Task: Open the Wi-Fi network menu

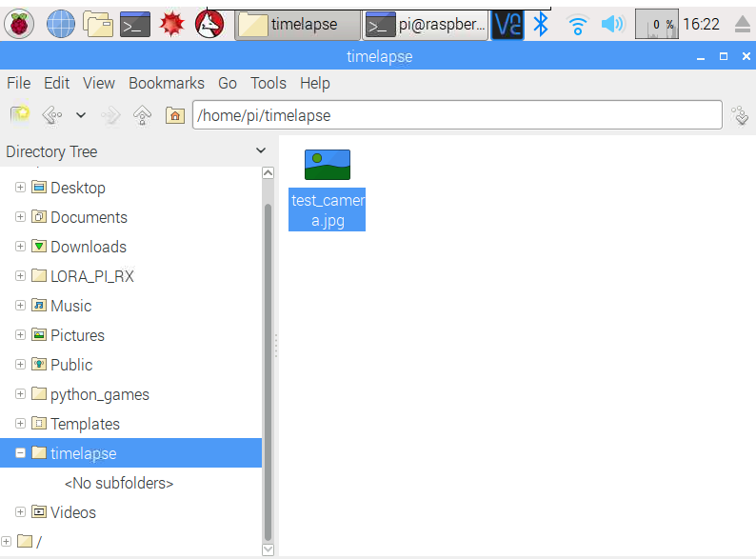Action: click(577, 24)
